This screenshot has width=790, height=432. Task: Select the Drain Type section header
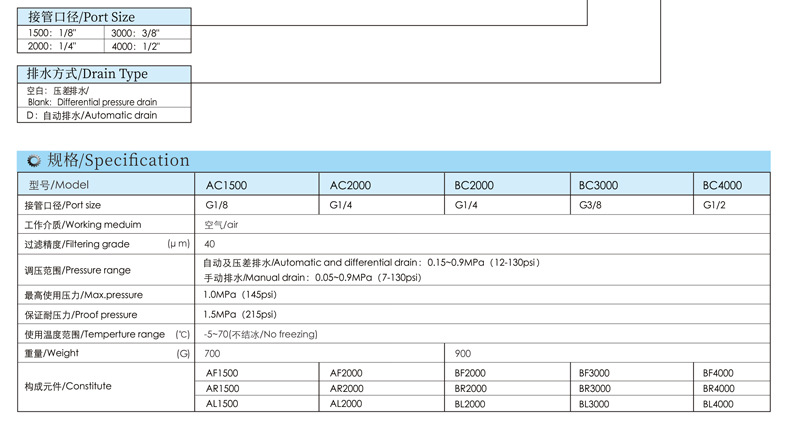pyautogui.click(x=87, y=74)
